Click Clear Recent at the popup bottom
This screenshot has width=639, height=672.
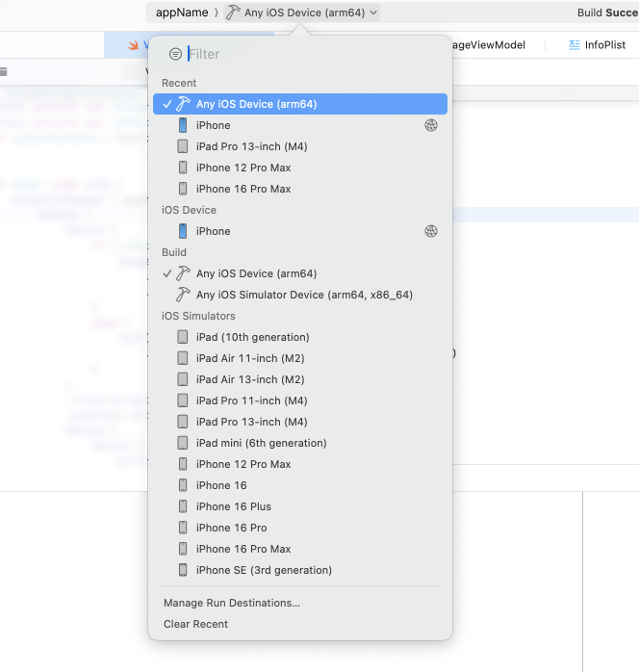coord(195,624)
